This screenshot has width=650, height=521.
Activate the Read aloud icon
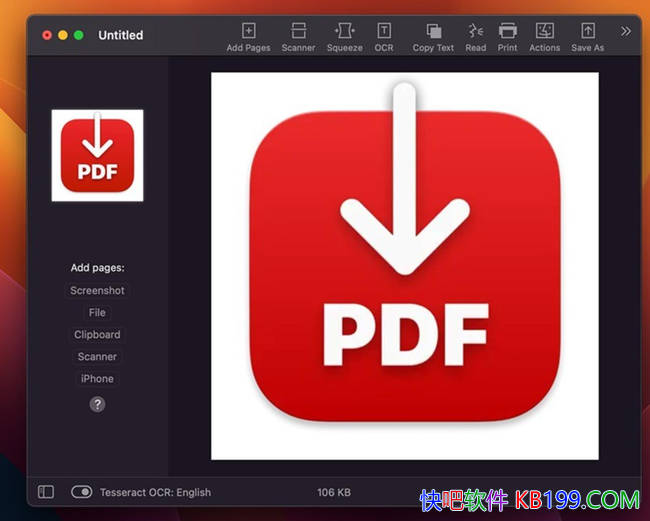[x=476, y=31]
